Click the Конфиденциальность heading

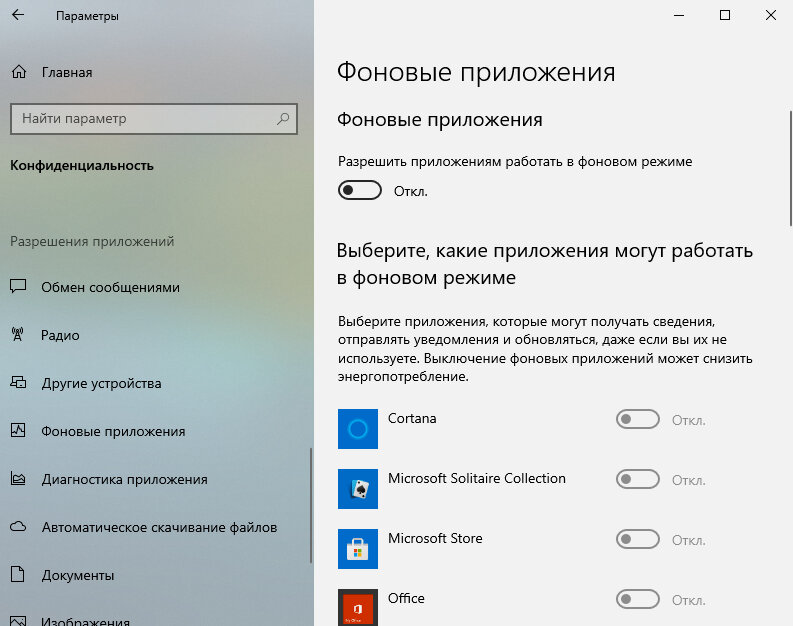[x=81, y=165]
